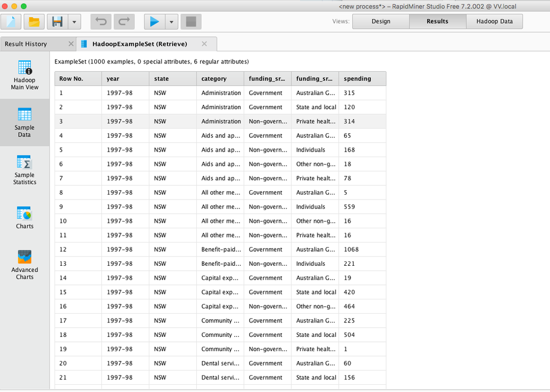
Task: Click 'Aids and ap...' category cell in row 4
Action: 220,136
